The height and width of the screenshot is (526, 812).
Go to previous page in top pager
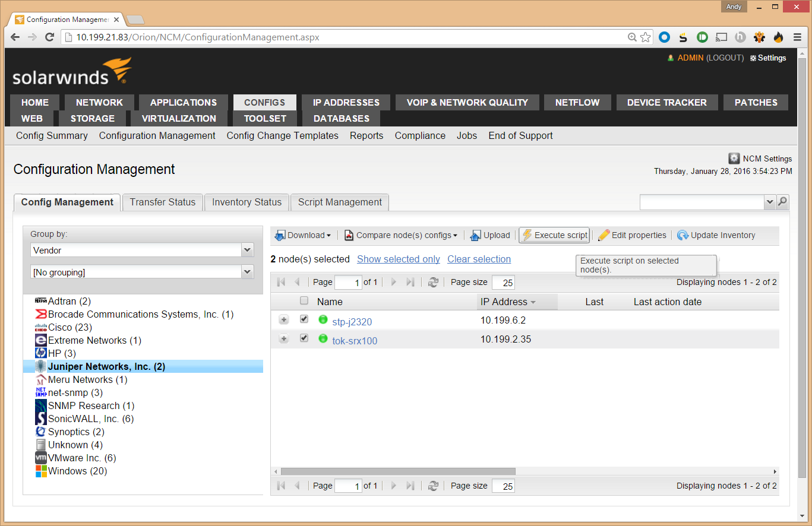(x=297, y=282)
